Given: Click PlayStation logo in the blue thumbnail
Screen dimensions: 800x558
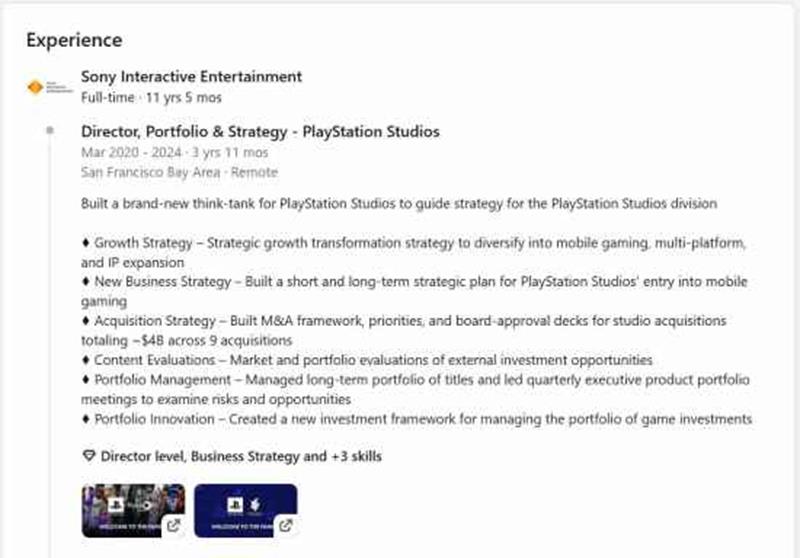Looking at the screenshot, I should pyautogui.click(x=238, y=502).
